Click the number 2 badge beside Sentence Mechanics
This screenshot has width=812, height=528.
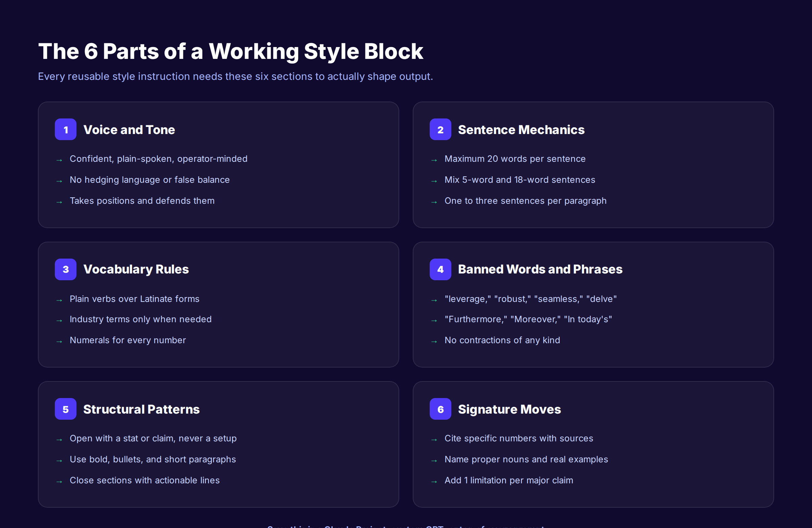(x=440, y=129)
